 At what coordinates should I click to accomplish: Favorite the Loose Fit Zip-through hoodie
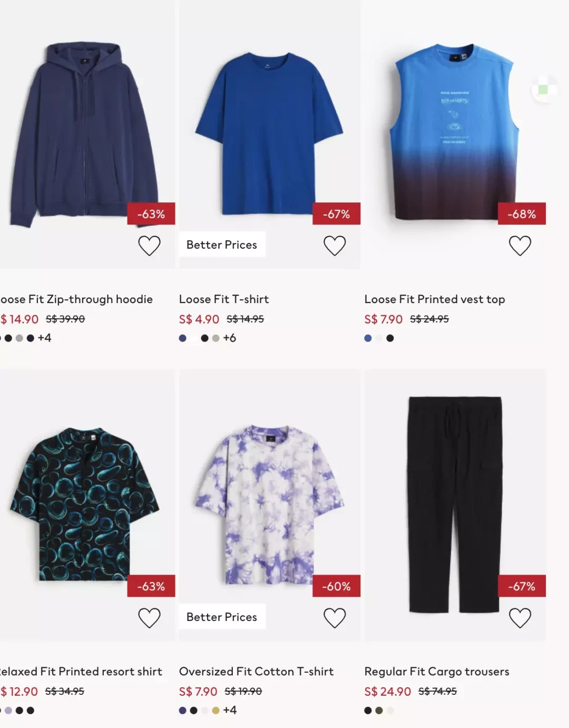coord(149,246)
